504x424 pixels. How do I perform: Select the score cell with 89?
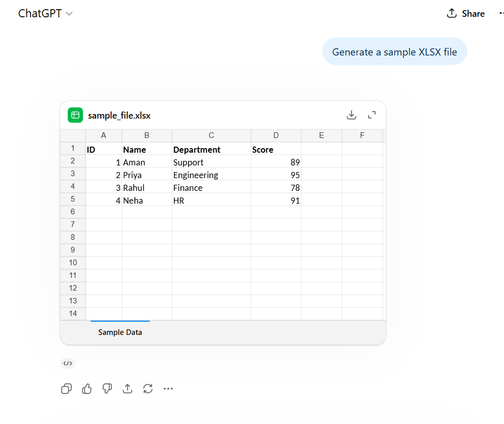[276, 162]
